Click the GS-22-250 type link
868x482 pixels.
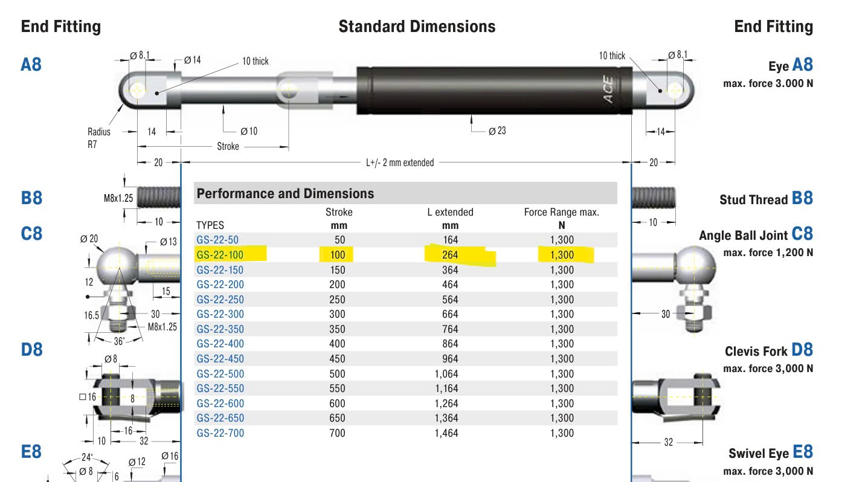point(220,300)
